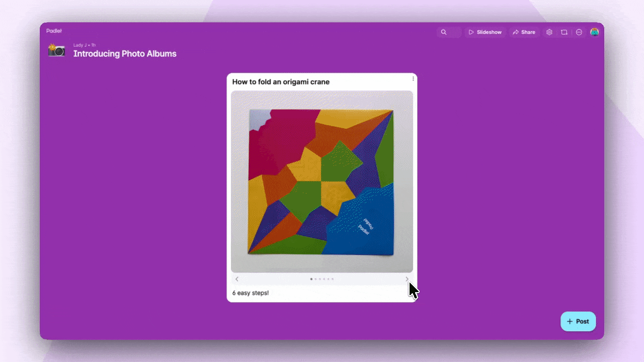Viewport: 644px width, 362px height.
Task: Click the remake board icon
Action: (564, 32)
